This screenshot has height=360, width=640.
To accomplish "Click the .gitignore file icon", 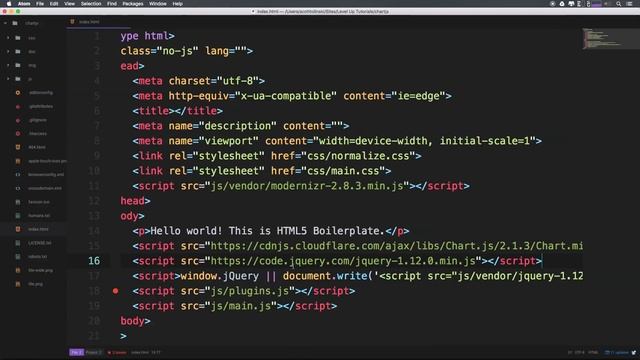I will [18, 120].
